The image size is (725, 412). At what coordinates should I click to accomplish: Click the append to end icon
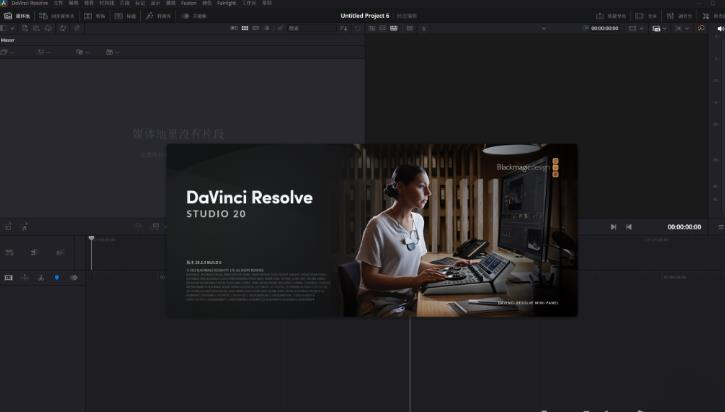click(34, 252)
